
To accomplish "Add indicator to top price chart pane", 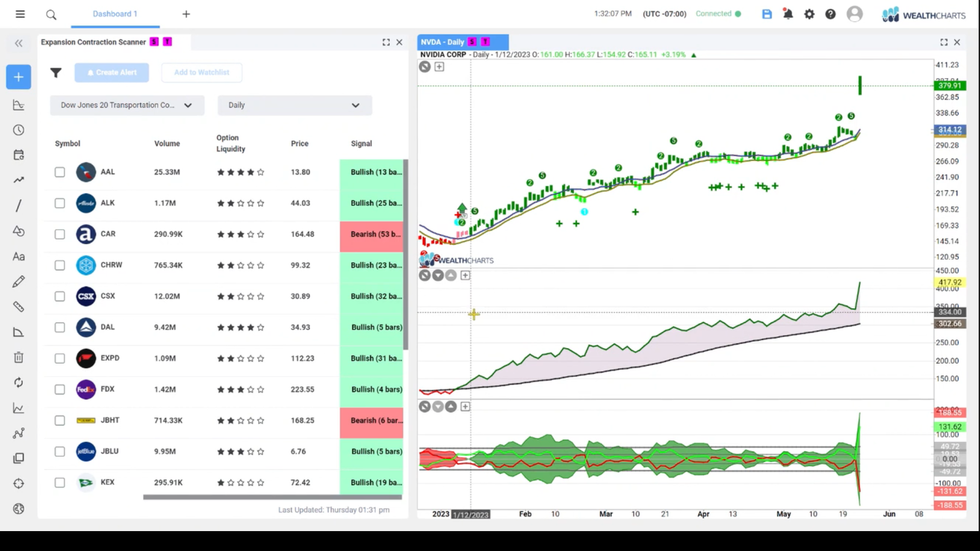I will pos(439,67).
